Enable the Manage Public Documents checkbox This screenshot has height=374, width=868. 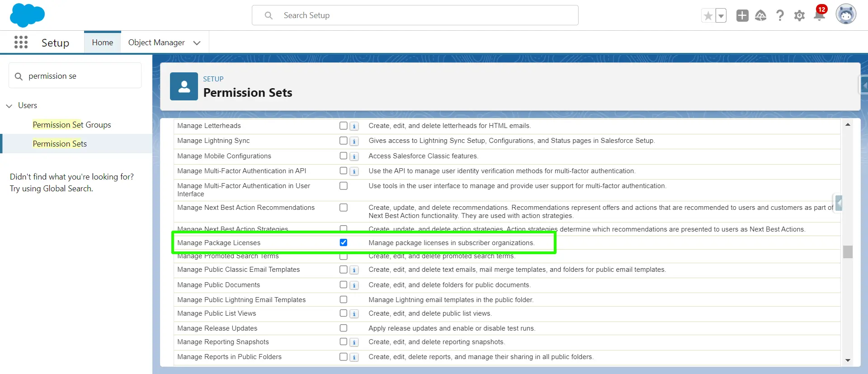(x=344, y=284)
